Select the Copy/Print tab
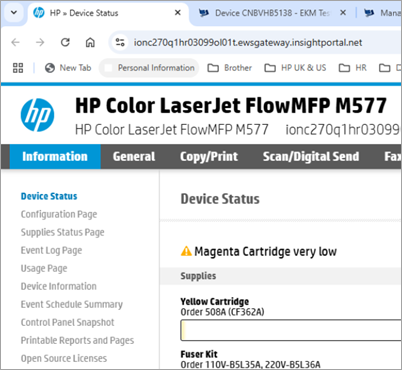Image resolution: width=402 pixels, height=370 pixels. click(x=209, y=156)
